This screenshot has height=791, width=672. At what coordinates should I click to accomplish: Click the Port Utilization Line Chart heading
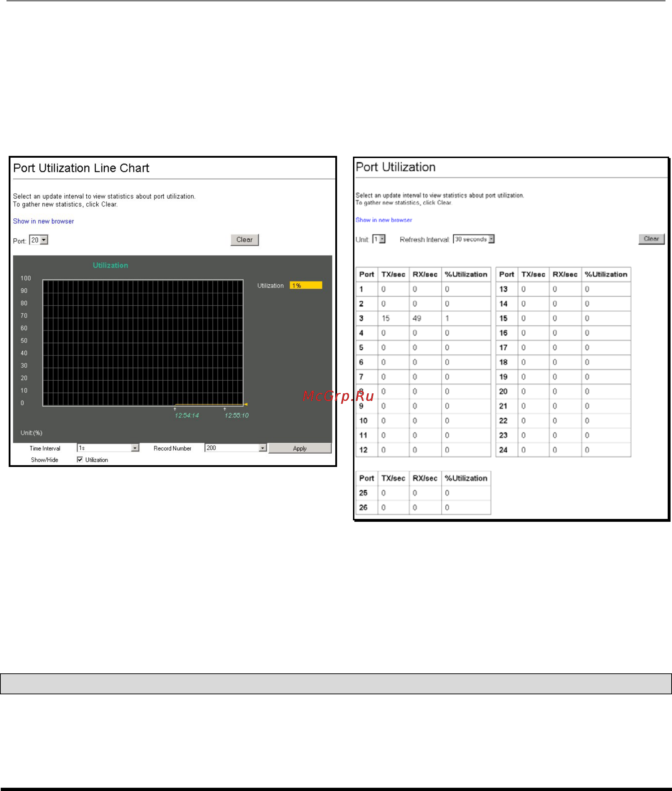coord(81,168)
